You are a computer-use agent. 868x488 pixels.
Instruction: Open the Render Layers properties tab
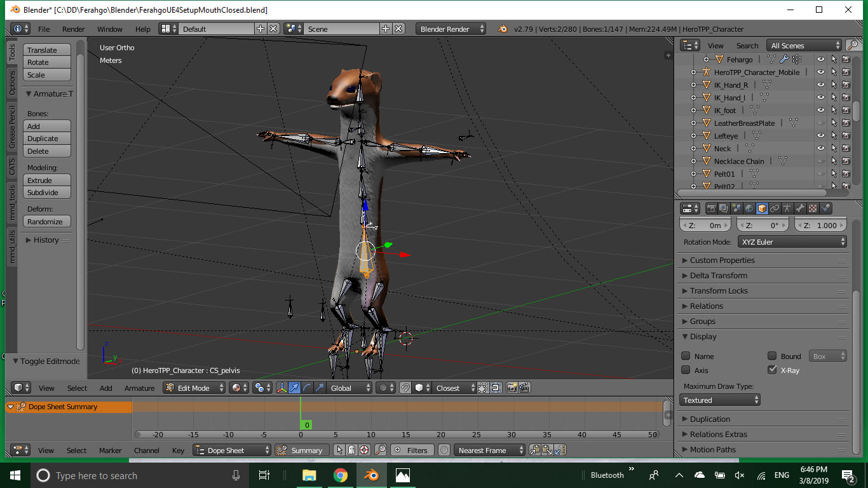(724, 208)
